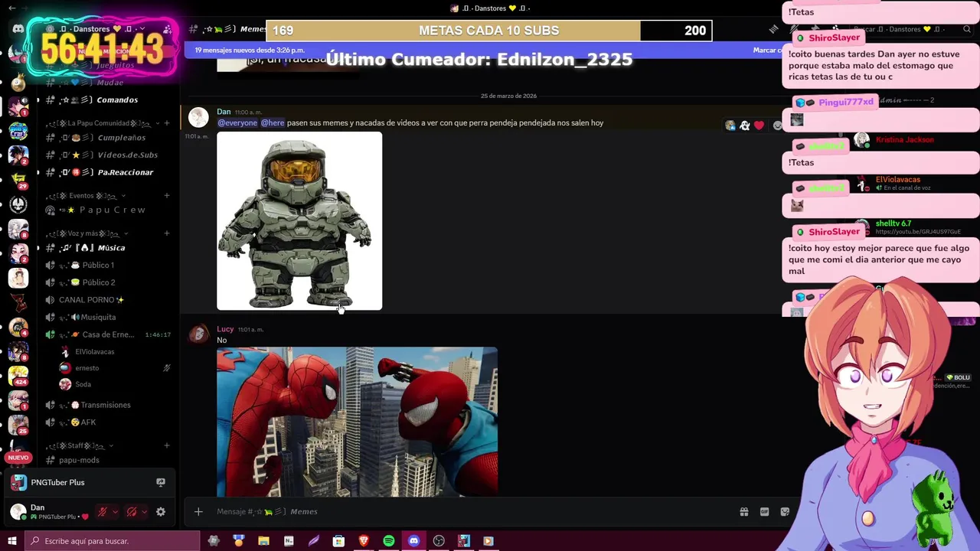
Task: Click the @everyone mention in Dan's message
Action: click(x=237, y=122)
